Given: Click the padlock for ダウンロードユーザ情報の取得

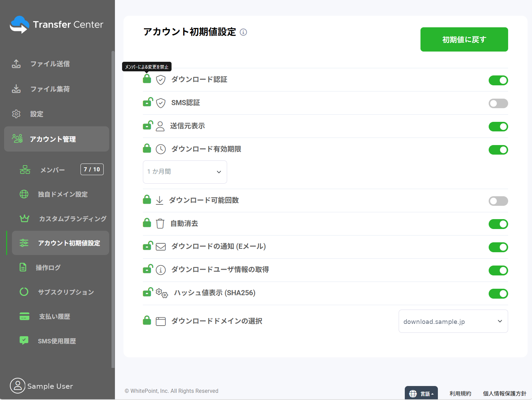Looking at the screenshot, I should point(148,269).
